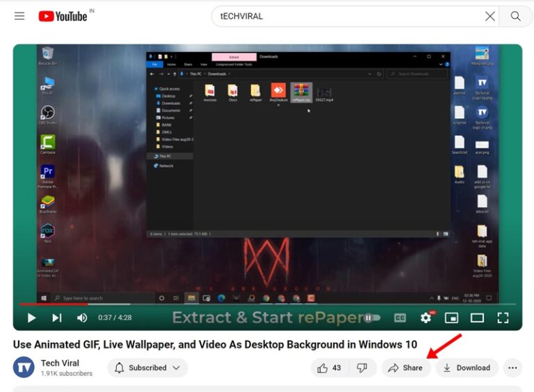Open the View tab in Explorer ribbon
The height and width of the screenshot is (392, 534).
[204, 65]
